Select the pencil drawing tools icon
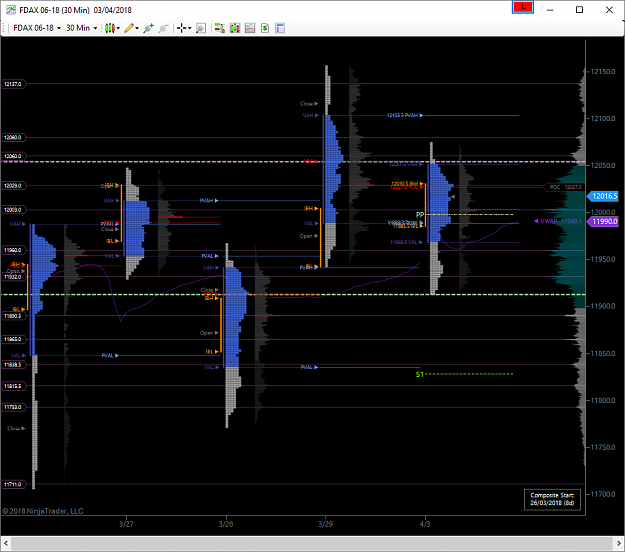625x552 pixels. pyautogui.click(x=129, y=28)
